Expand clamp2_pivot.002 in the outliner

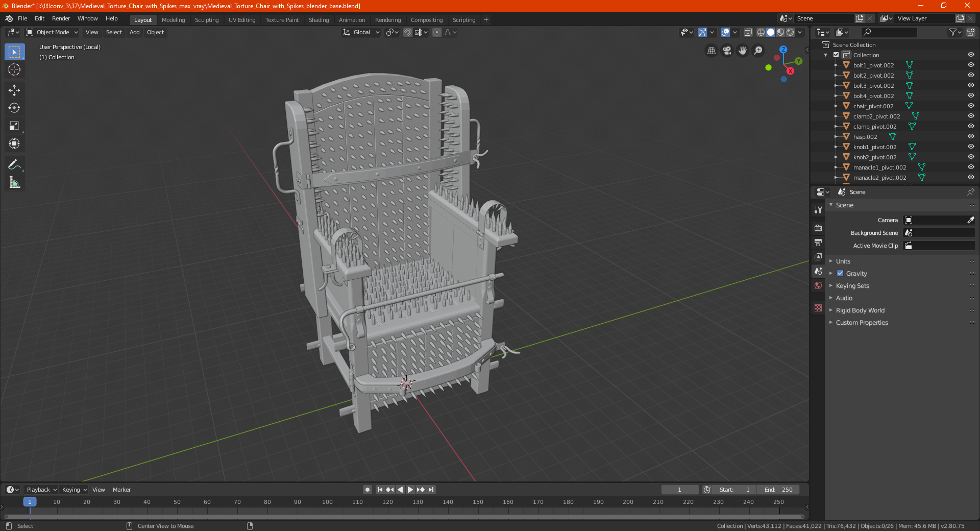(836, 116)
